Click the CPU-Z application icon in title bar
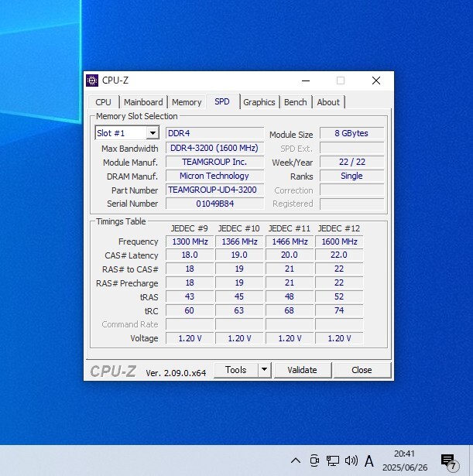Screen dimensions: 473x476 [x=92, y=80]
